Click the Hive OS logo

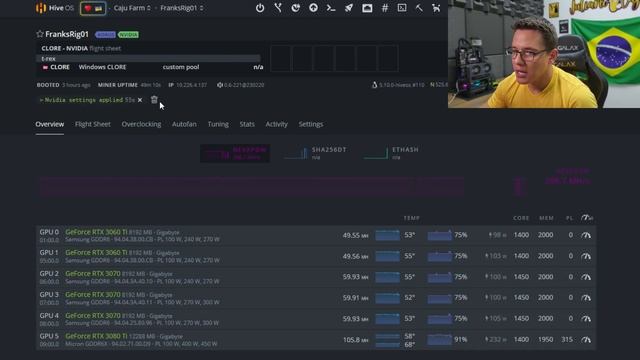coord(54,8)
